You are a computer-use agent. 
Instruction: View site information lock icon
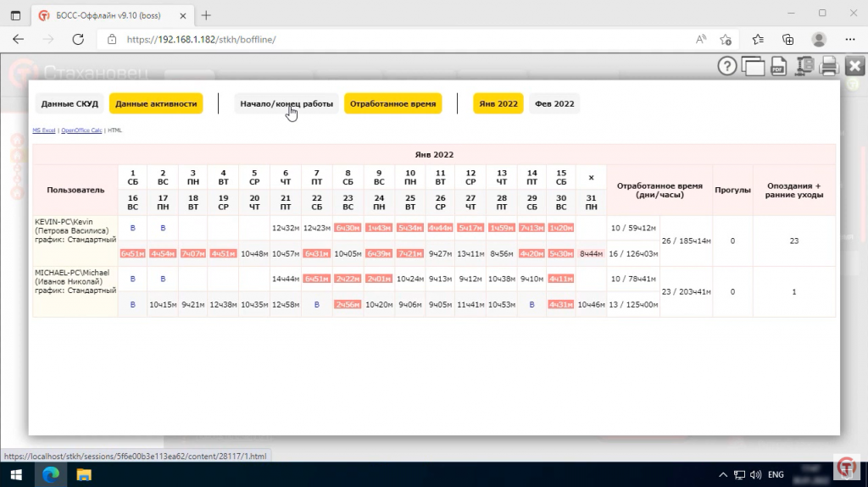point(112,39)
